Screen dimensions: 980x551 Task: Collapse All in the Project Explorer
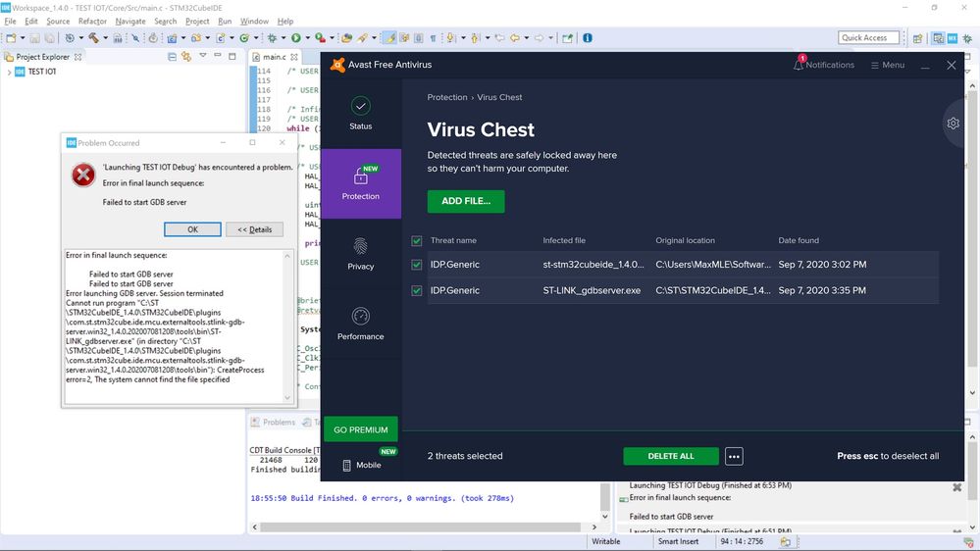pyautogui.click(x=172, y=56)
